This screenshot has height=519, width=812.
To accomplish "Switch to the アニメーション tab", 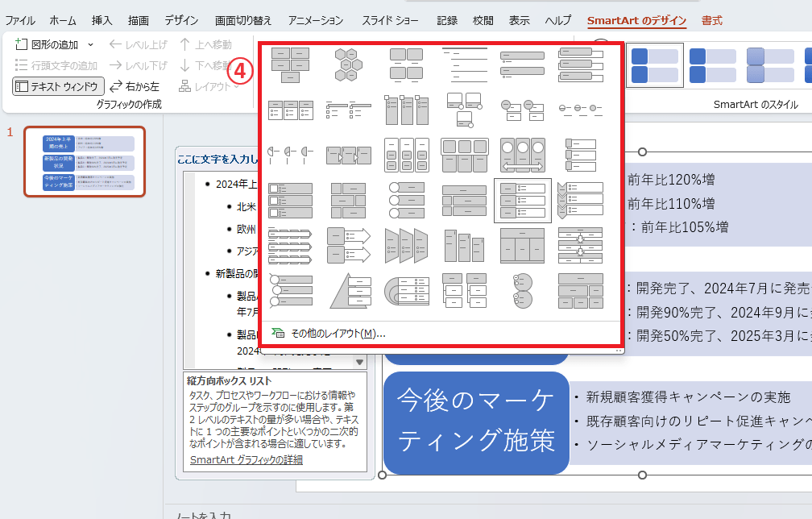I will [316, 21].
